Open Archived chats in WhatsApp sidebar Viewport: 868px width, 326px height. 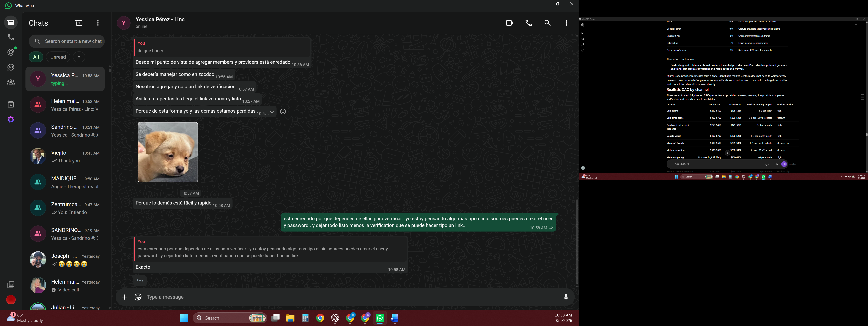11,105
